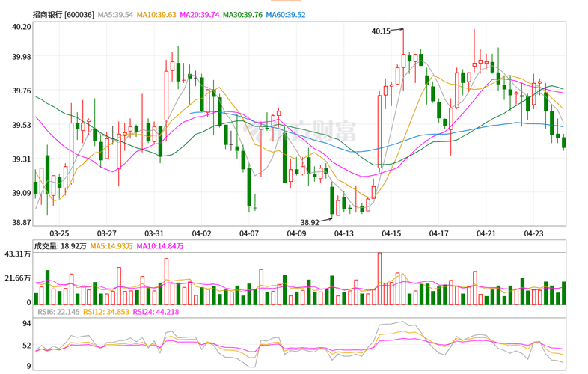This screenshot has width=588, height=374.
Task: Click the 03-31 date axis label
Action: pos(154,233)
